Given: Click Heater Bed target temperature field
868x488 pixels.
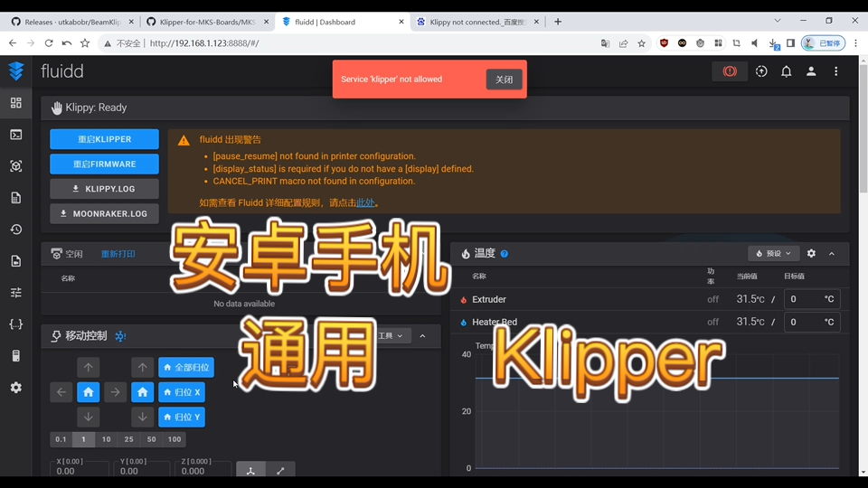Looking at the screenshot, I should tap(812, 322).
